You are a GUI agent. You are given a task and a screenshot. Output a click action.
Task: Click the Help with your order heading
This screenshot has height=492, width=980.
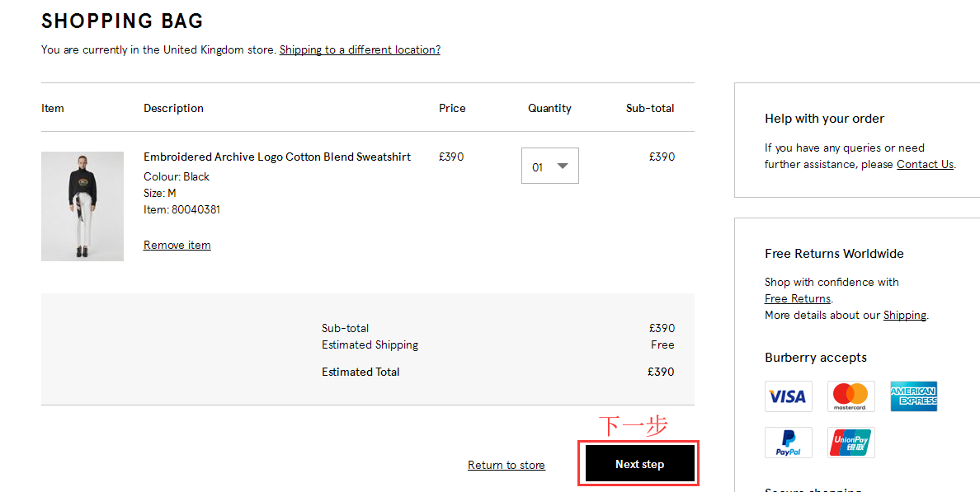(x=824, y=119)
